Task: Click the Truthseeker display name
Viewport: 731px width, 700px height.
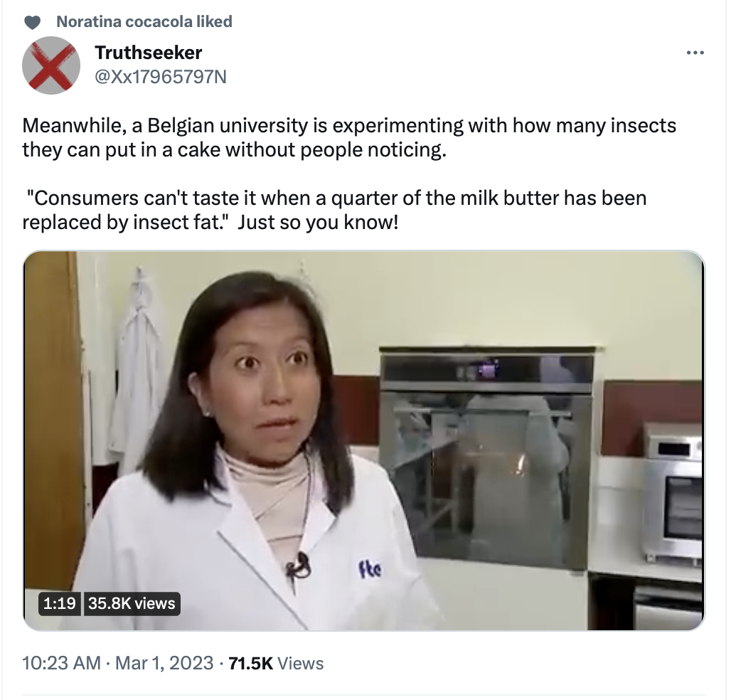Action: click(148, 53)
